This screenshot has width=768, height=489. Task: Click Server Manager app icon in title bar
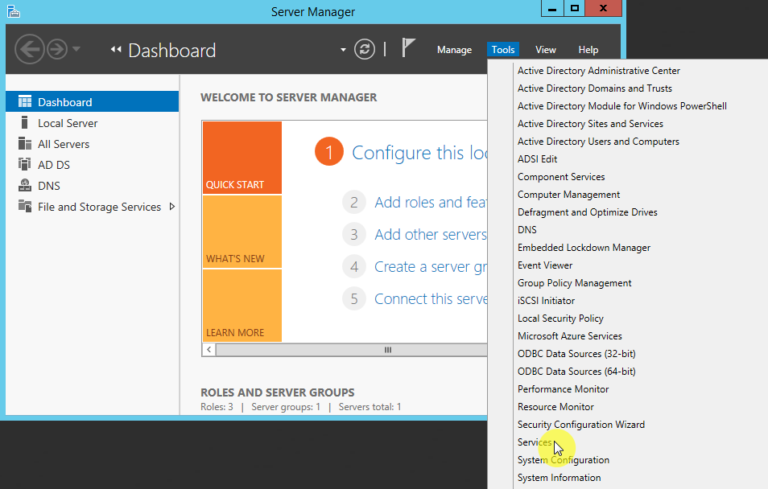14,11
